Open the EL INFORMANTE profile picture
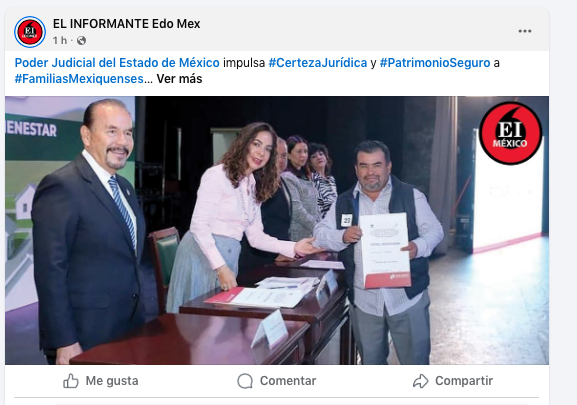577x405 pixels. (x=30, y=32)
